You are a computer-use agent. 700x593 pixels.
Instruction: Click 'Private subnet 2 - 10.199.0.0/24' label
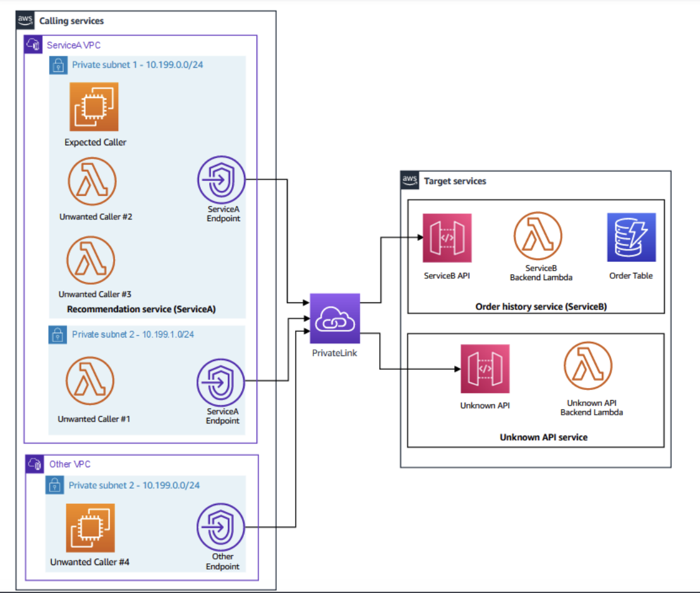pyautogui.click(x=134, y=486)
